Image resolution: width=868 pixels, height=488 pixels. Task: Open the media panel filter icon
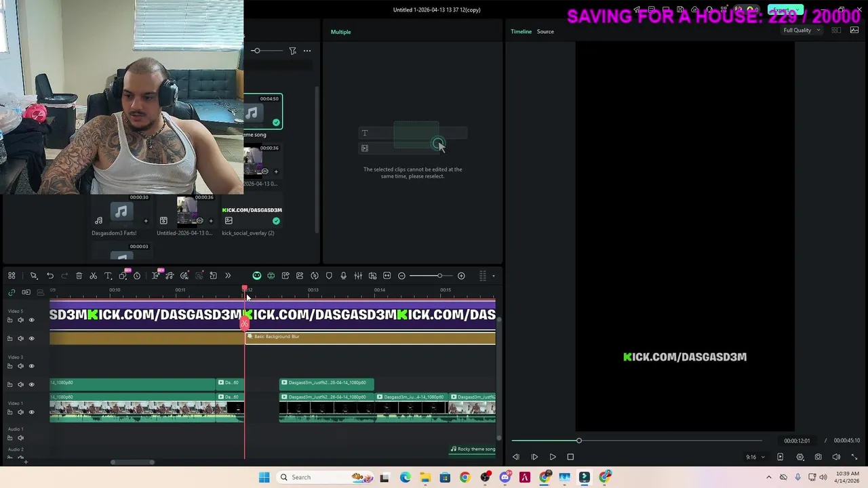click(x=292, y=51)
